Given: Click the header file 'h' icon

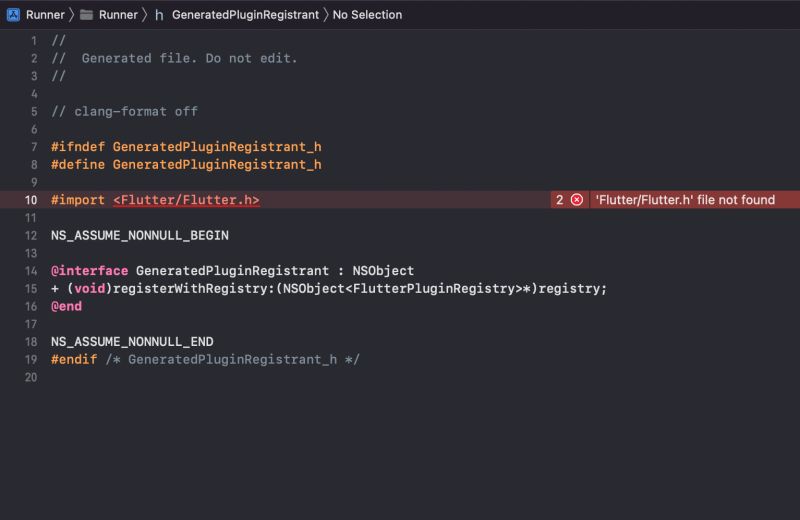Looking at the screenshot, I should (x=159, y=15).
